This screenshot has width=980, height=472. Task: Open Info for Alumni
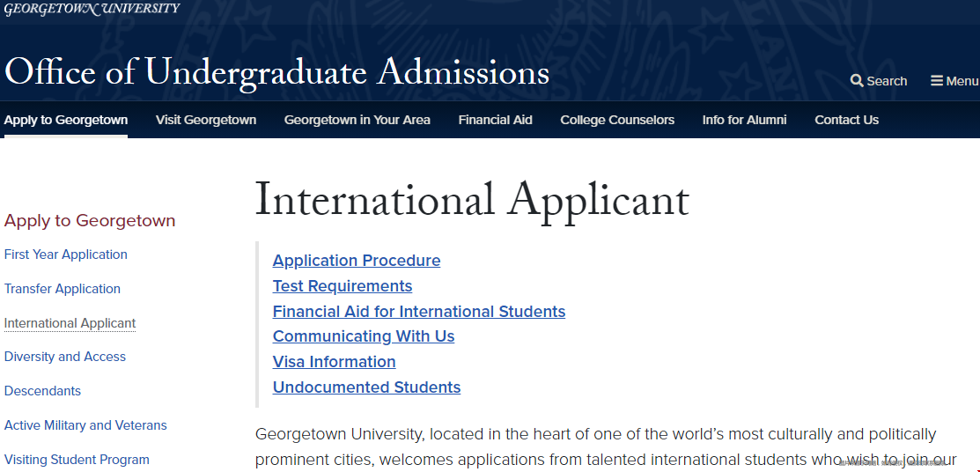(744, 120)
